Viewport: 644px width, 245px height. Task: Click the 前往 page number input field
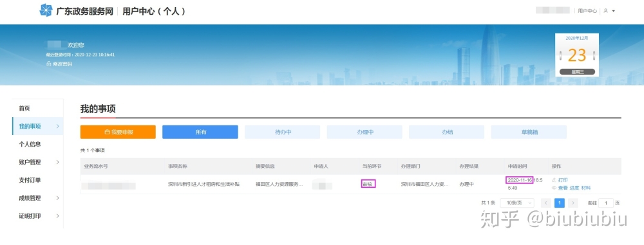point(606,203)
